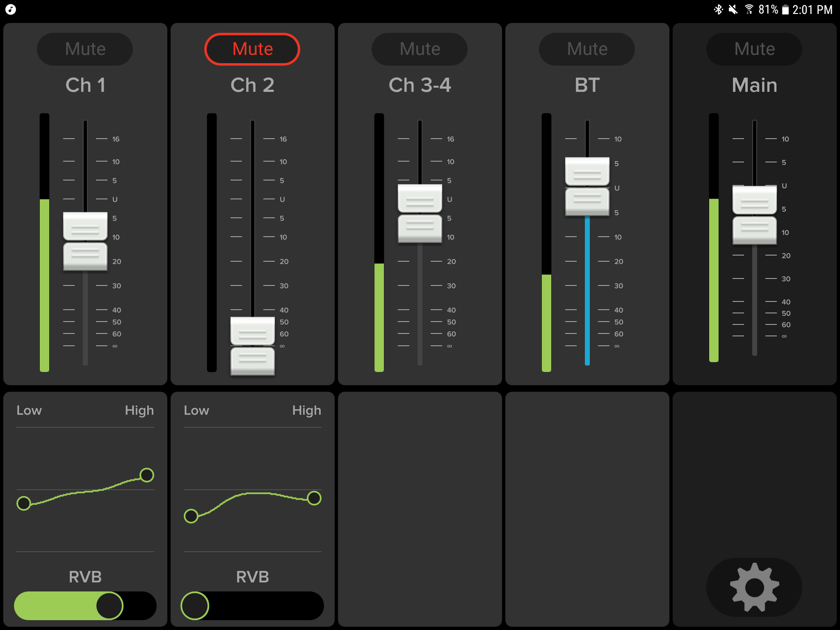The height and width of the screenshot is (630, 840).
Task: Click the 16 mark on Ch 1 fader scale
Action: (116, 139)
